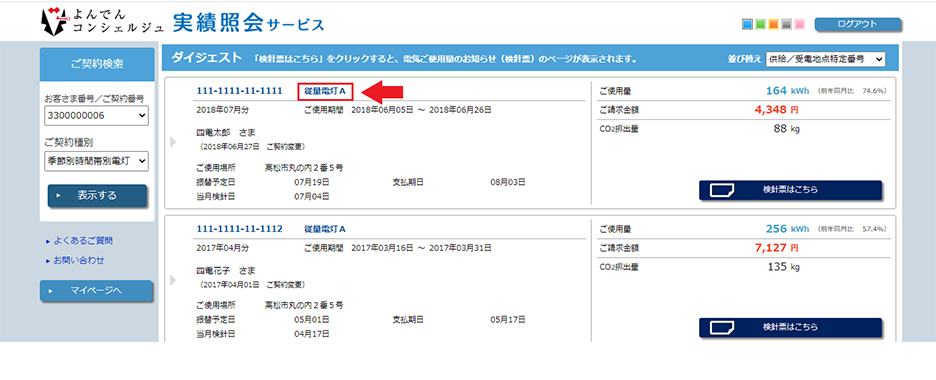
Task: Click the 実績照会サービス title
Action: (249, 22)
